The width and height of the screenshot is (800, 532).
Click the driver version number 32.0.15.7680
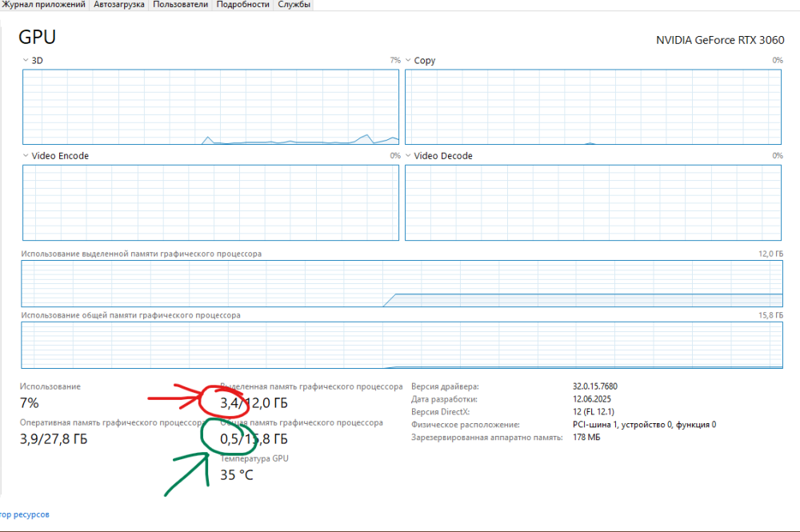pyautogui.click(x=595, y=386)
